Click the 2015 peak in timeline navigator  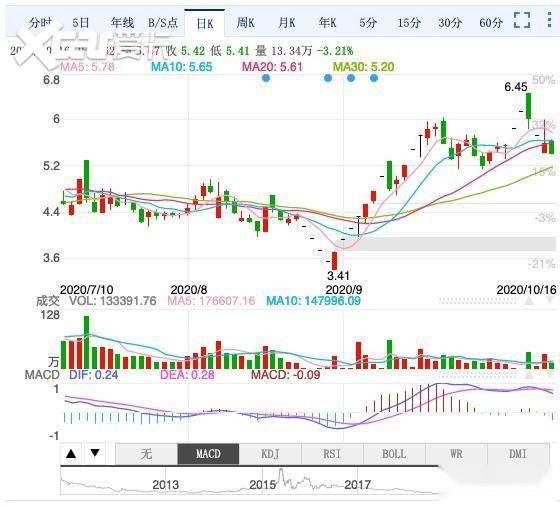pos(281,475)
